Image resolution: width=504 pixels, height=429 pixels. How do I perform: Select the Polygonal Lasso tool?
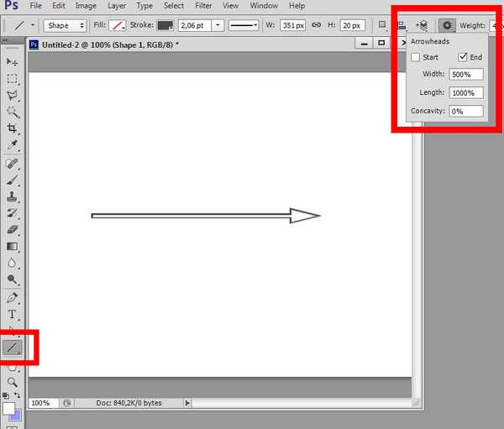pyautogui.click(x=13, y=96)
